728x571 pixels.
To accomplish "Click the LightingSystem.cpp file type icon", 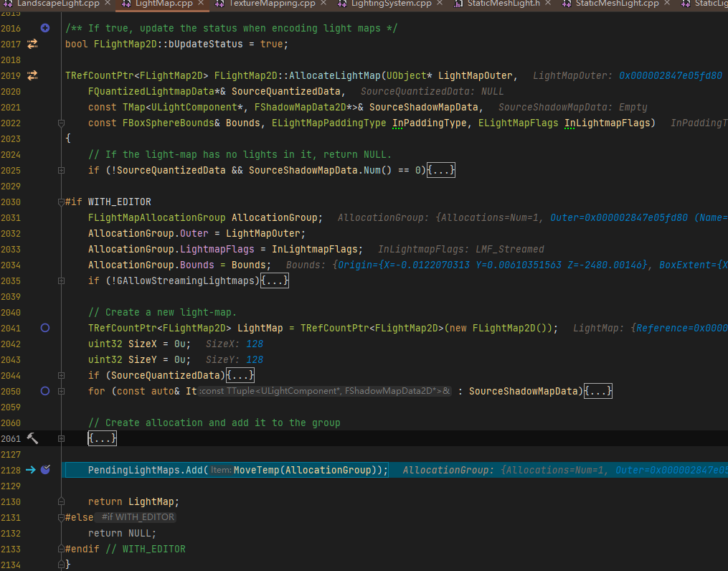I will (x=342, y=4).
